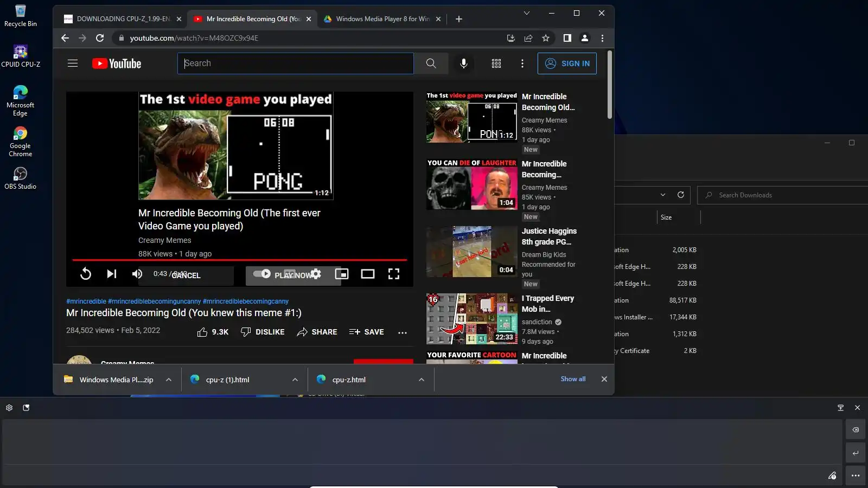Expand options for Windows Media Pl....zip download

point(169,380)
